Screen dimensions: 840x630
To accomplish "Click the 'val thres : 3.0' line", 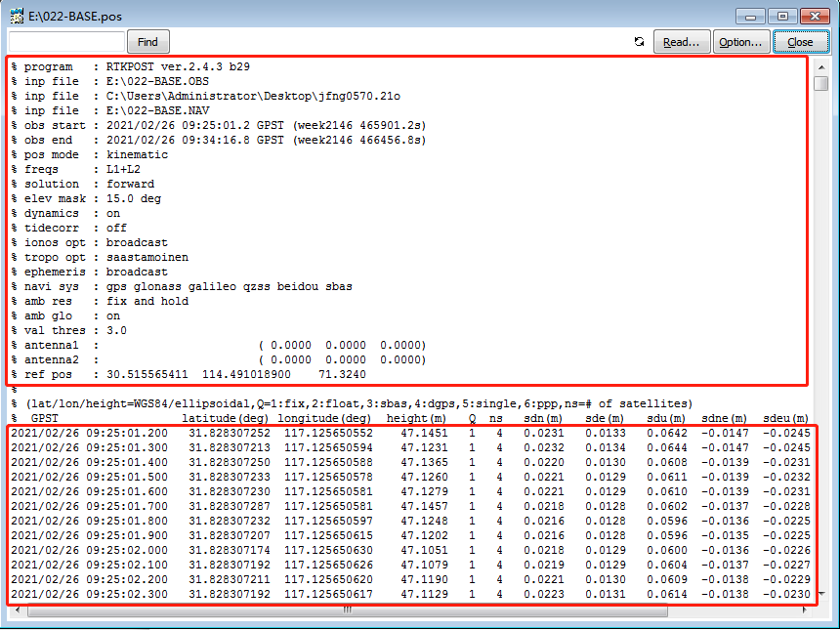I will (69, 330).
